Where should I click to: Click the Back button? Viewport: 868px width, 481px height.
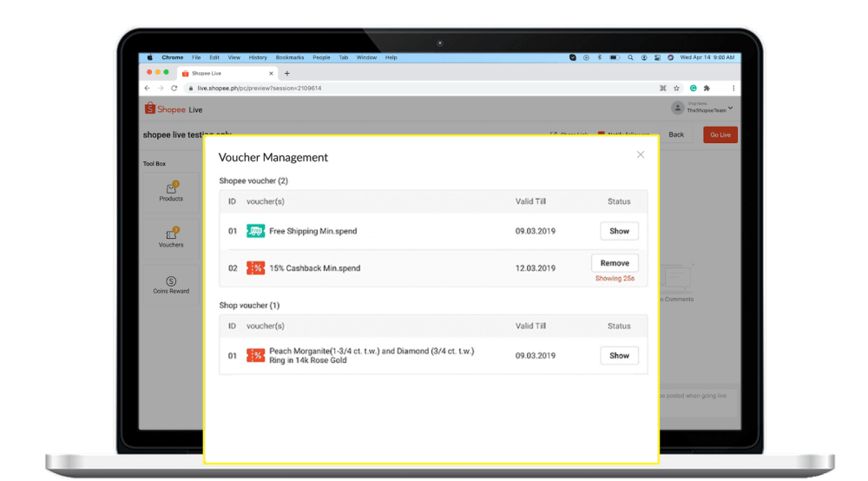click(x=676, y=135)
